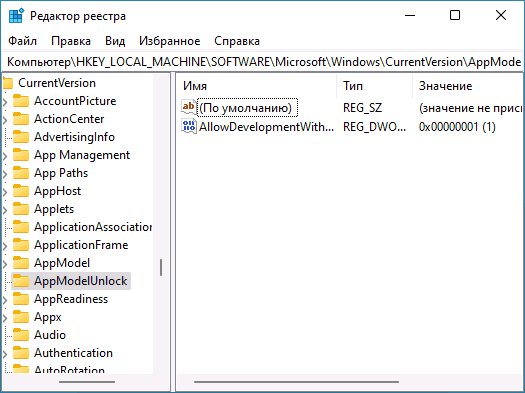
Task: Click the AppHost folder icon
Action: (x=21, y=191)
